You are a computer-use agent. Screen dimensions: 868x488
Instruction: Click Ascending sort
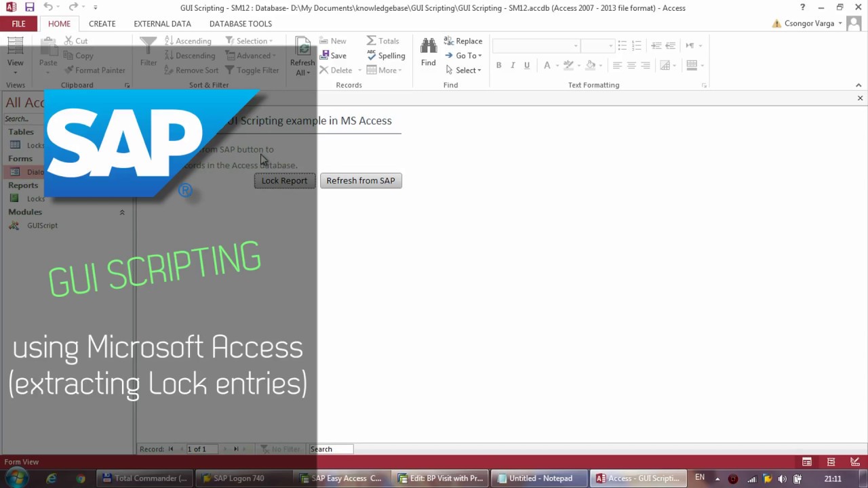tap(188, 41)
